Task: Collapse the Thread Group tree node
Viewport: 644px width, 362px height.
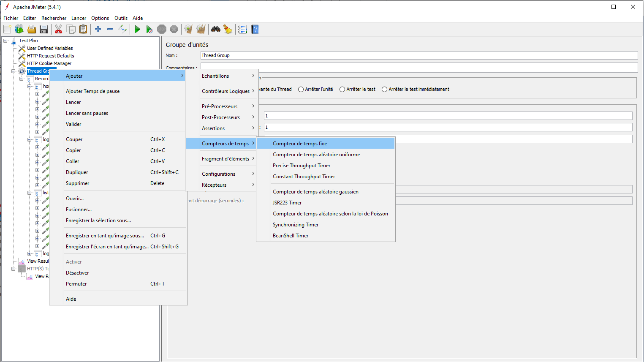Action: [14, 71]
